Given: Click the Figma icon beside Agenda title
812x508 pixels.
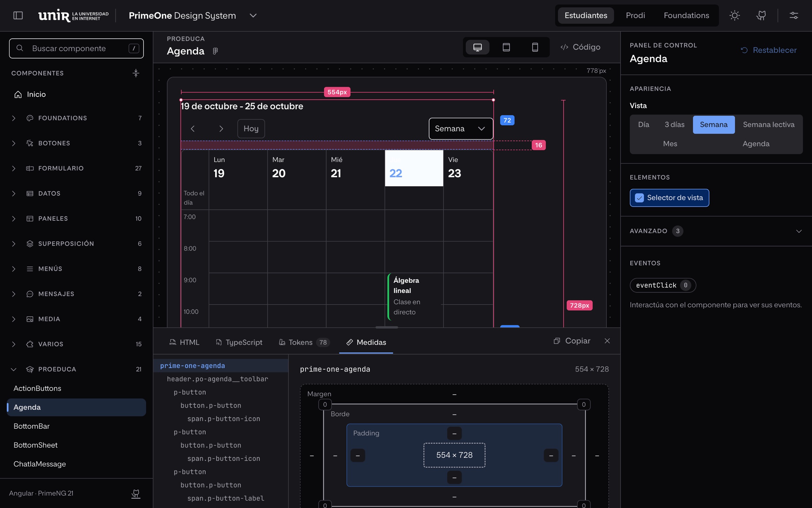Looking at the screenshot, I should (215, 51).
